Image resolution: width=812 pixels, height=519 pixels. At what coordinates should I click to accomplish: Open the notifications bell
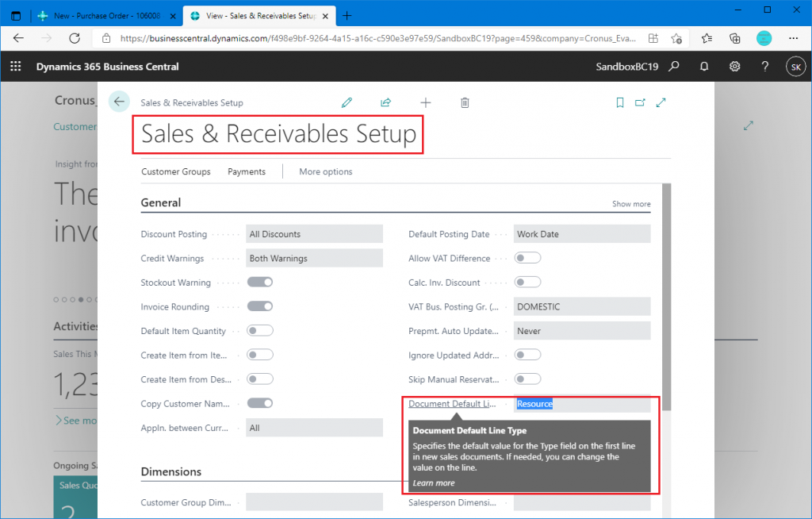(x=704, y=67)
